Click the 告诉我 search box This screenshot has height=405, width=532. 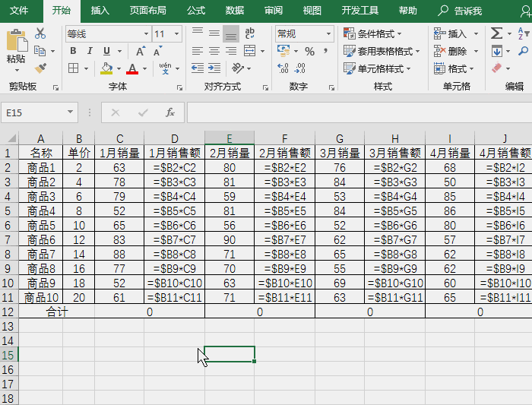coord(460,11)
